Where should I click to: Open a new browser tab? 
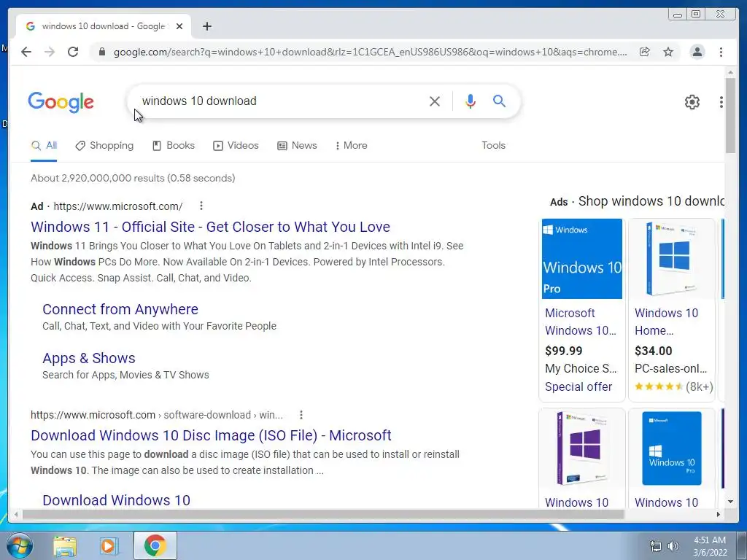206,26
